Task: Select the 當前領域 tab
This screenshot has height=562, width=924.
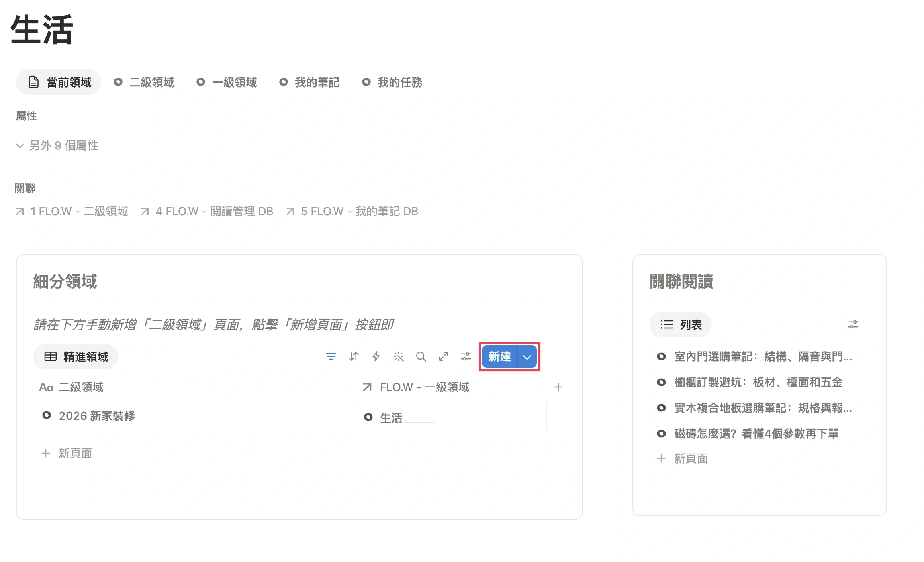Action: click(x=59, y=82)
